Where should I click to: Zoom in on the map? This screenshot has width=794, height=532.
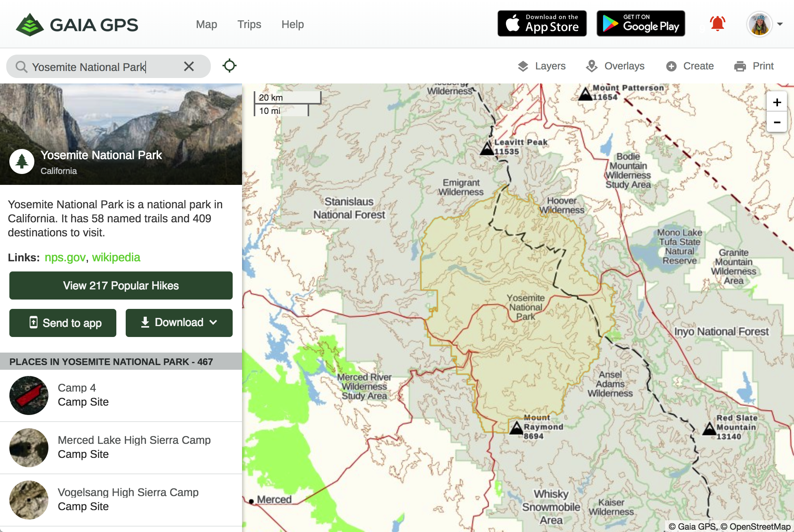pos(777,102)
